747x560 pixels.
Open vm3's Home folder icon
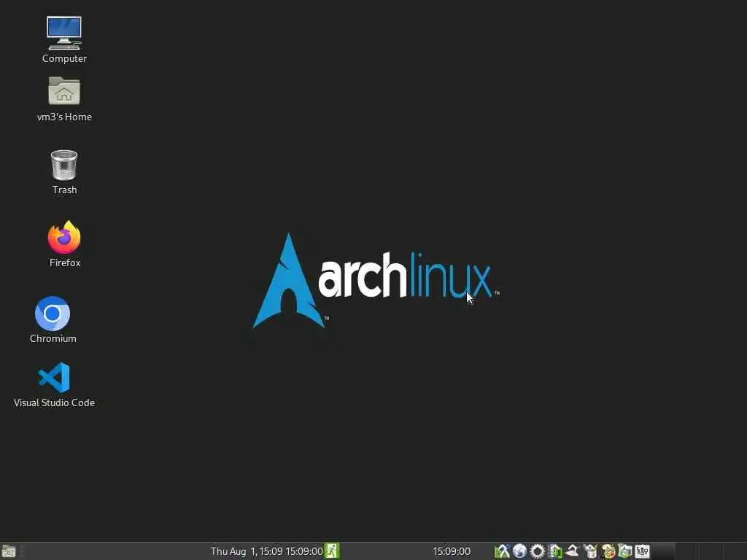click(64, 90)
